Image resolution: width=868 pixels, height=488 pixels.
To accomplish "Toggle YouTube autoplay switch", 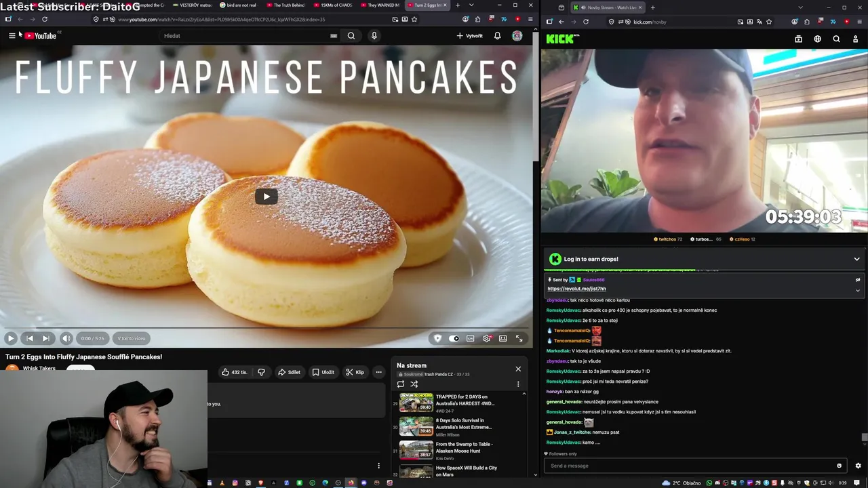I will tap(454, 338).
